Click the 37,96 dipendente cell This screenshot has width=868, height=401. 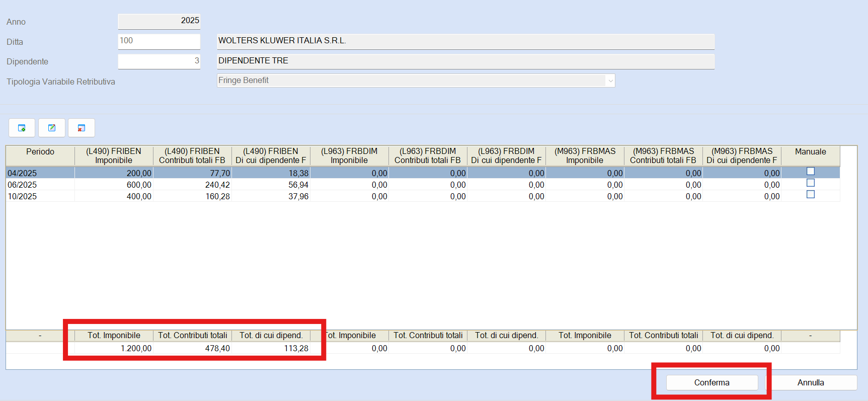(x=271, y=196)
